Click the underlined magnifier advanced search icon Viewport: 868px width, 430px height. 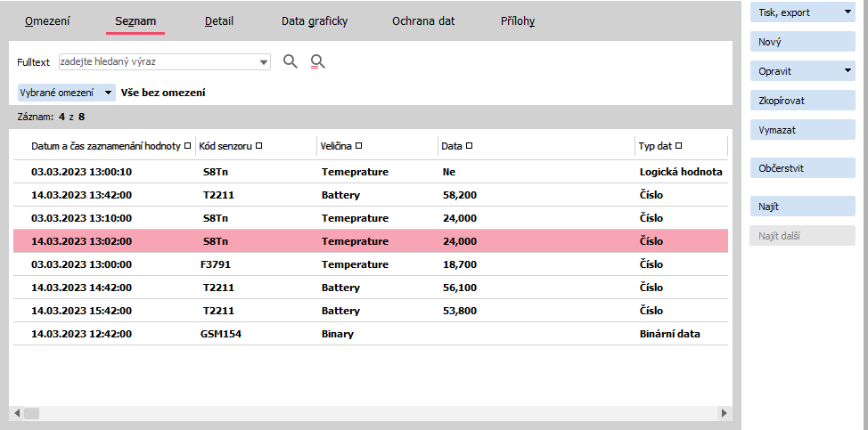tap(317, 61)
